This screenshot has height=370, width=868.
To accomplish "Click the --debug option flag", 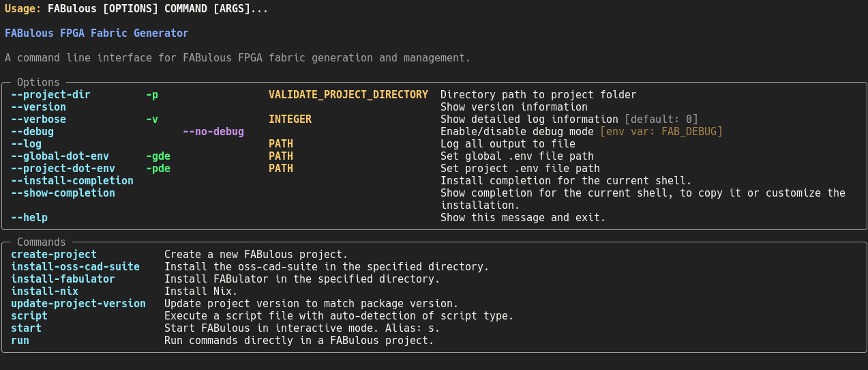I will [32, 132].
